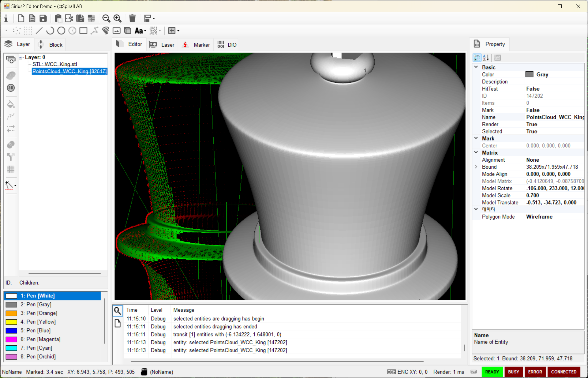Image resolution: width=588 pixels, height=378 pixels.
Task: Collapse the Layer: 0 tree node
Action: tap(21, 57)
